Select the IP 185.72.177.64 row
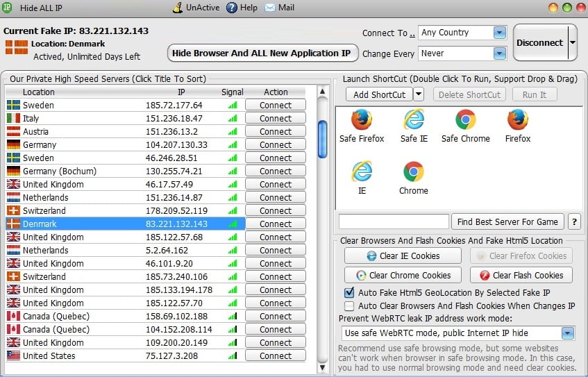This screenshot has height=377, width=588. 126,105
